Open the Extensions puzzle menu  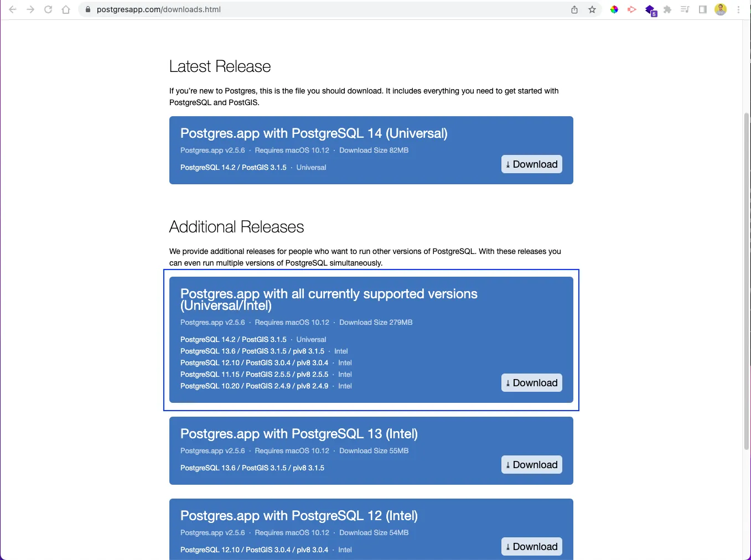point(667,9)
